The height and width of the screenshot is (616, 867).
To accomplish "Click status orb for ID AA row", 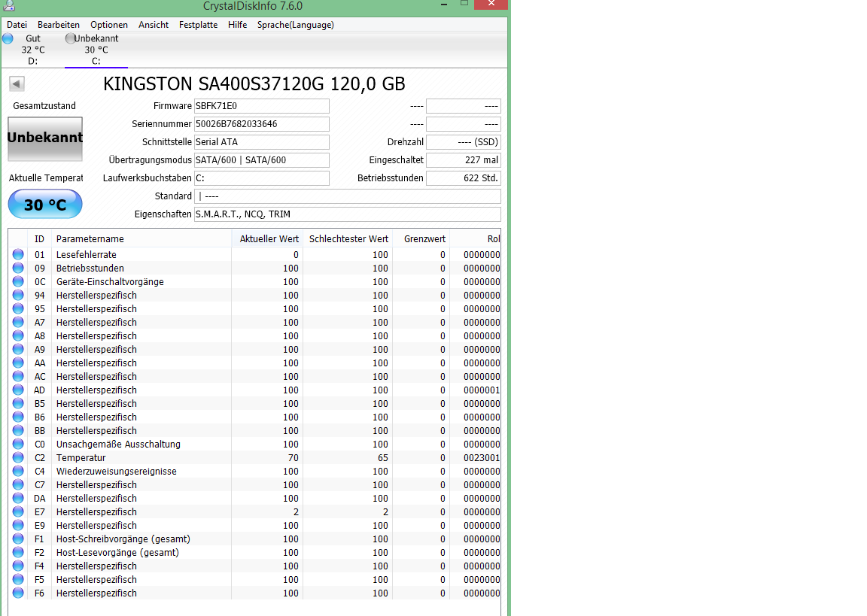I will 18,363.
